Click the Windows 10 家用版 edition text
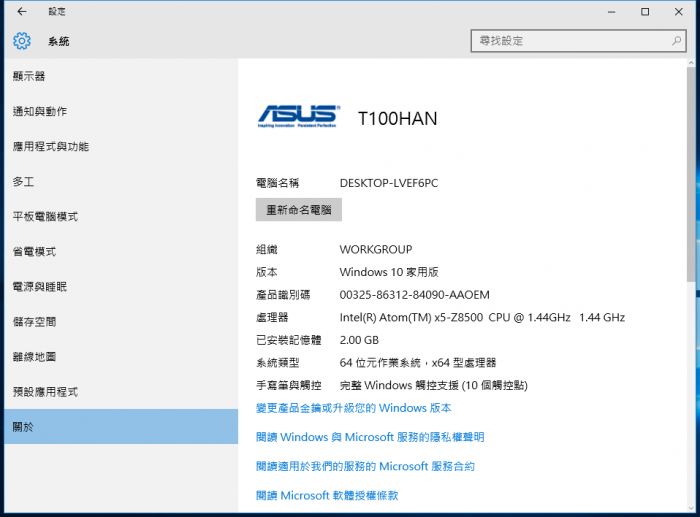The width and height of the screenshot is (700, 517). click(389, 272)
